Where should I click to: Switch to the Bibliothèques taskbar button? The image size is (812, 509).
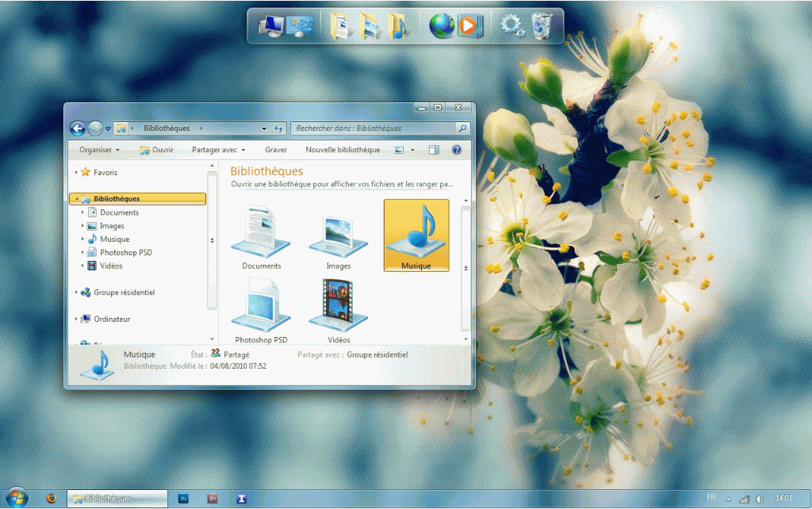point(117,499)
